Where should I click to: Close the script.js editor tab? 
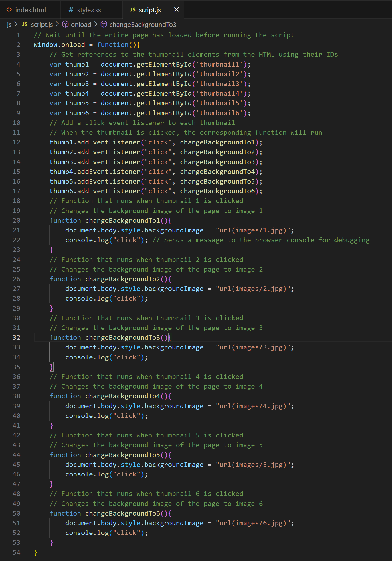(177, 10)
